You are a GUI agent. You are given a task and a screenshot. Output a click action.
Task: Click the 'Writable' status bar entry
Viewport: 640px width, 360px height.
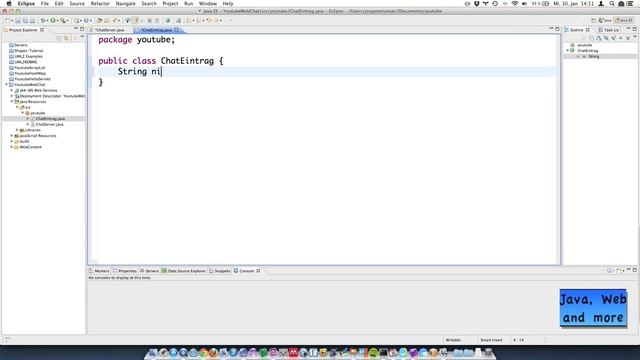point(453,340)
